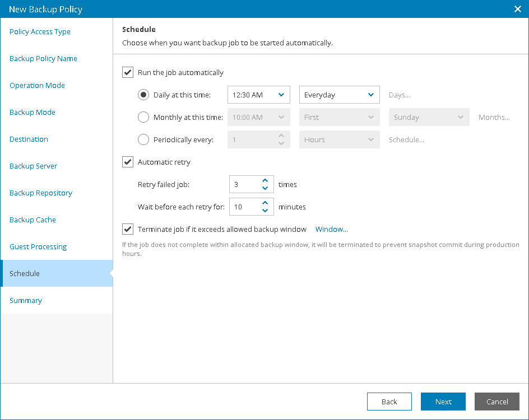The image size is (529, 420).
Task: Choose the Periodically every radio option
Action: [143, 139]
